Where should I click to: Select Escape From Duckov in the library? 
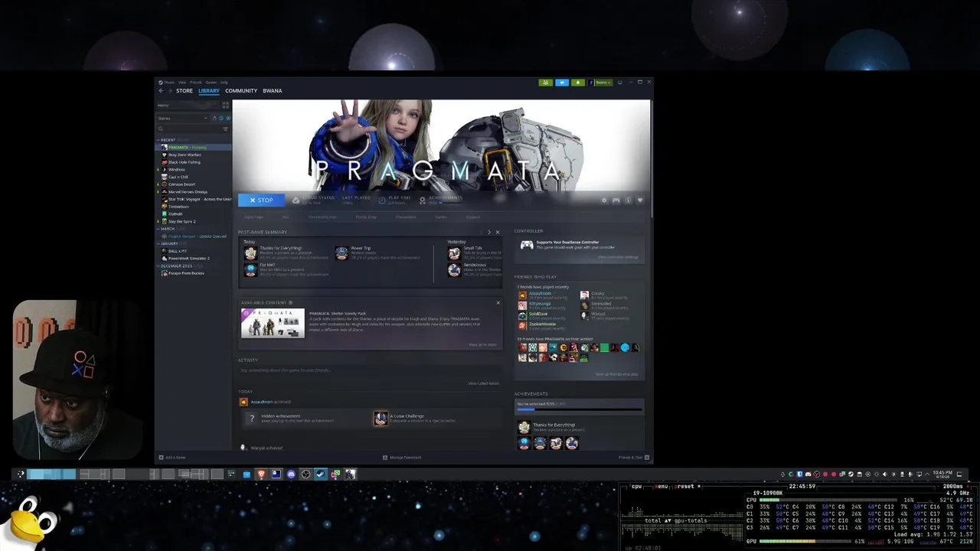pos(186,273)
